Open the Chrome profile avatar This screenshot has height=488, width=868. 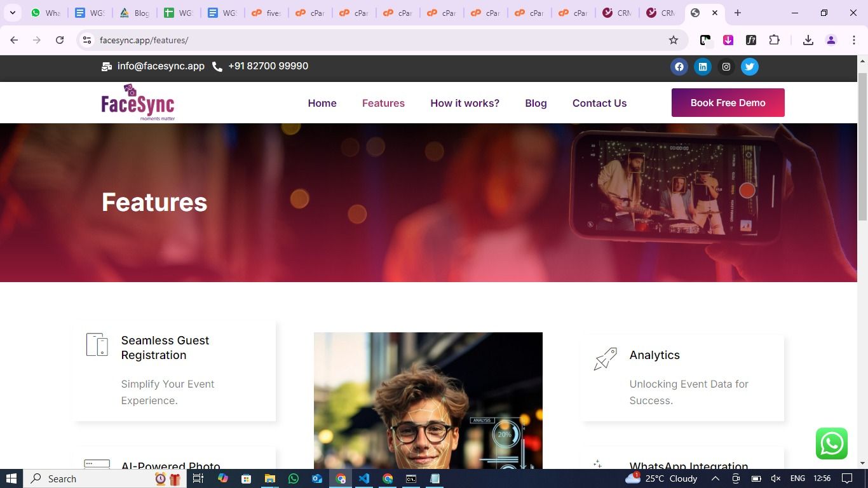[x=831, y=40]
